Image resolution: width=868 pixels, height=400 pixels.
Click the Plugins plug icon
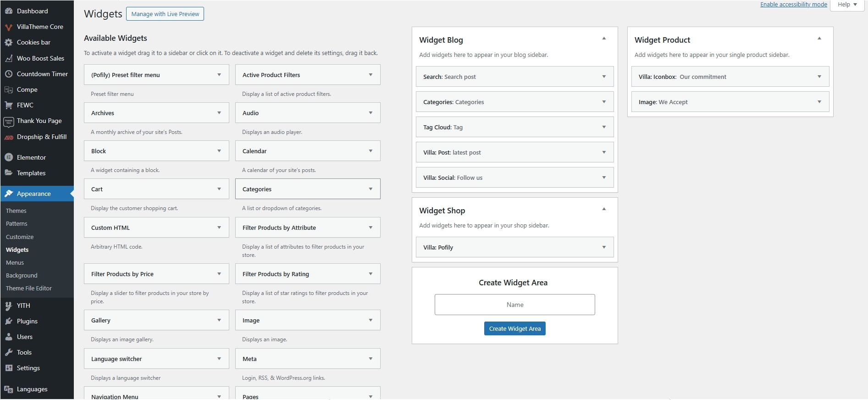pos(8,321)
